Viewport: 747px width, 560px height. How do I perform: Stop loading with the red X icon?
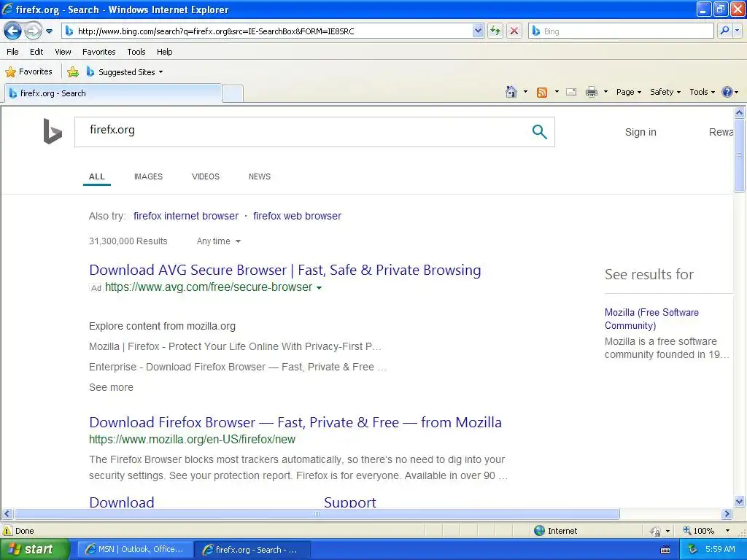pos(514,31)
